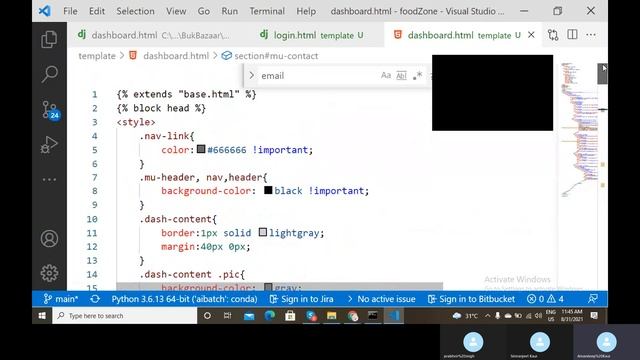Click the find input containing email
Viewport: 640px width, 360px height.
[x=318, y=76]
